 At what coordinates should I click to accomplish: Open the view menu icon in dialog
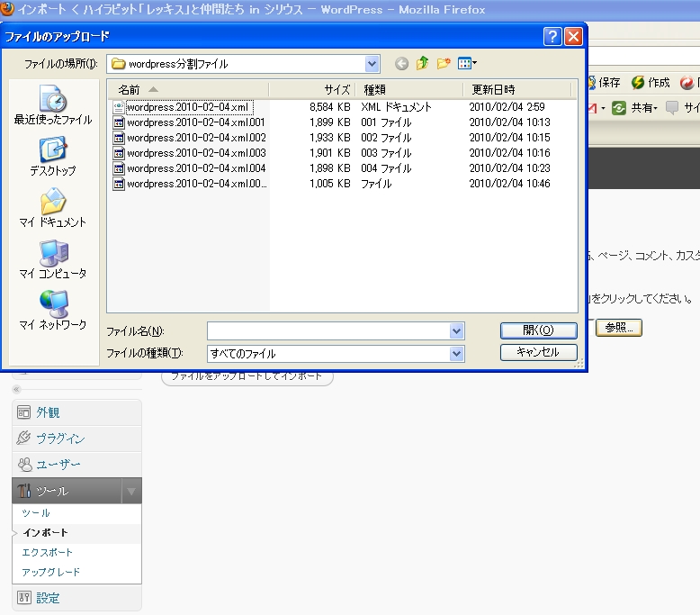pyautogui.click(x=464, y=63)
